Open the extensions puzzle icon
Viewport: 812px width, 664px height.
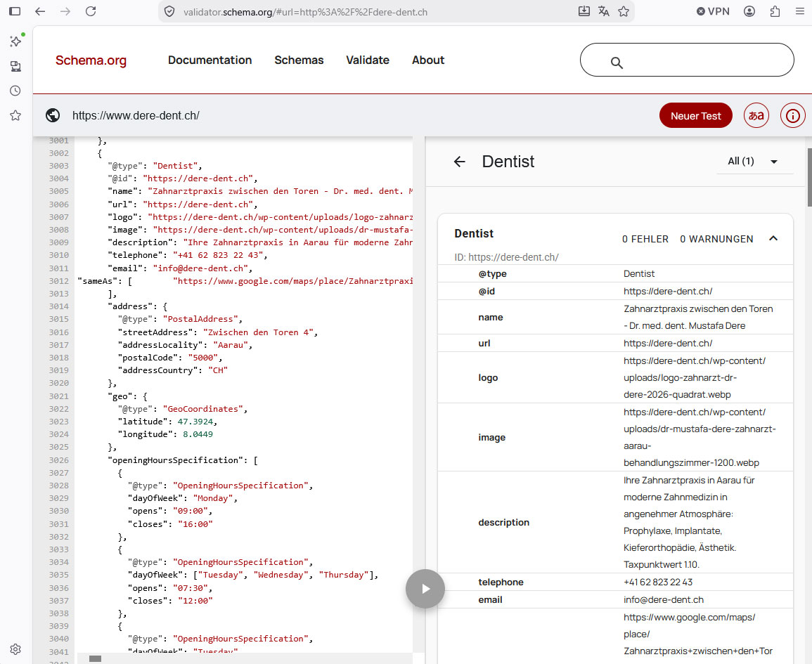click(775, 11)
